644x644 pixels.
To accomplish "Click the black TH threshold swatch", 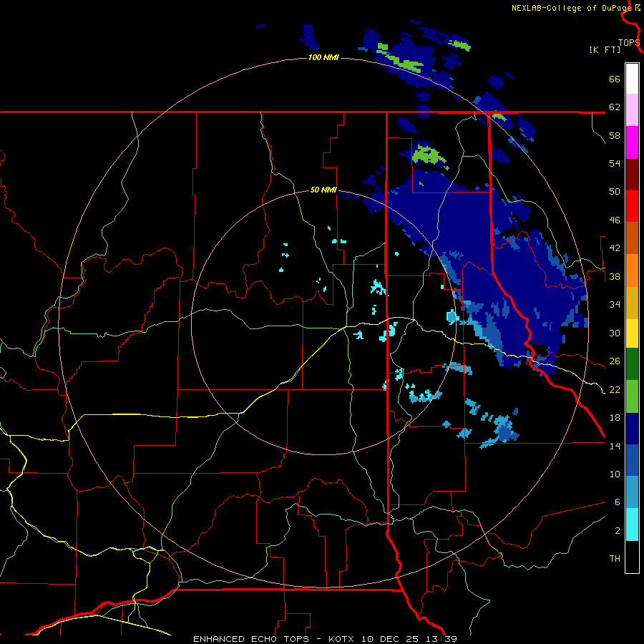I will coord(632,557).
